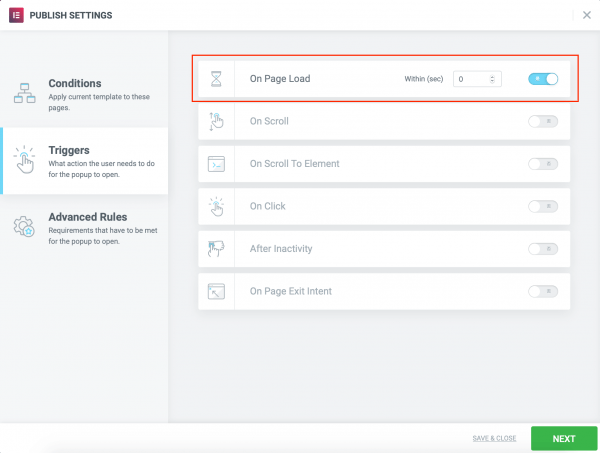Click the On Click pointer icon
The image size is (600, 453).
pyautogui.click(x=216, y=206)
